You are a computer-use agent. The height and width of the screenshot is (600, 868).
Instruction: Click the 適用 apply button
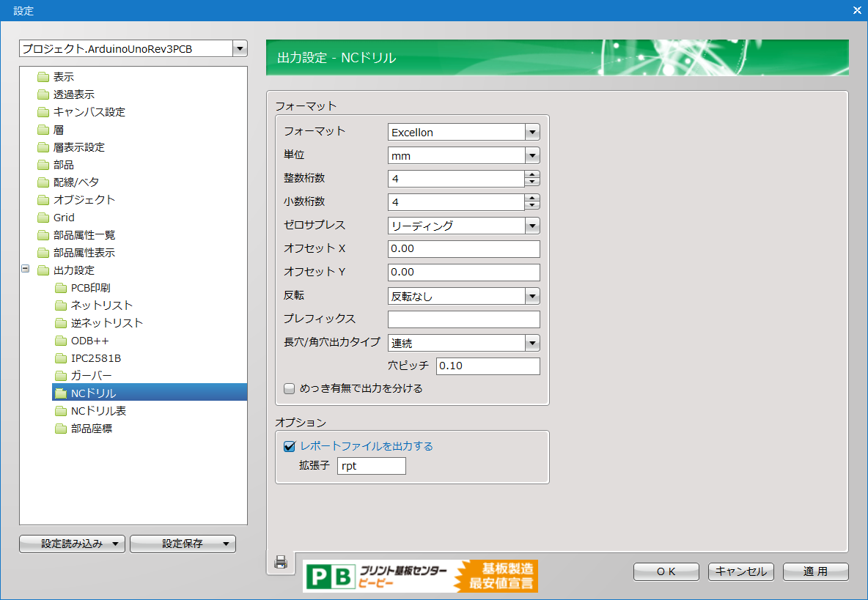[815, 571]
